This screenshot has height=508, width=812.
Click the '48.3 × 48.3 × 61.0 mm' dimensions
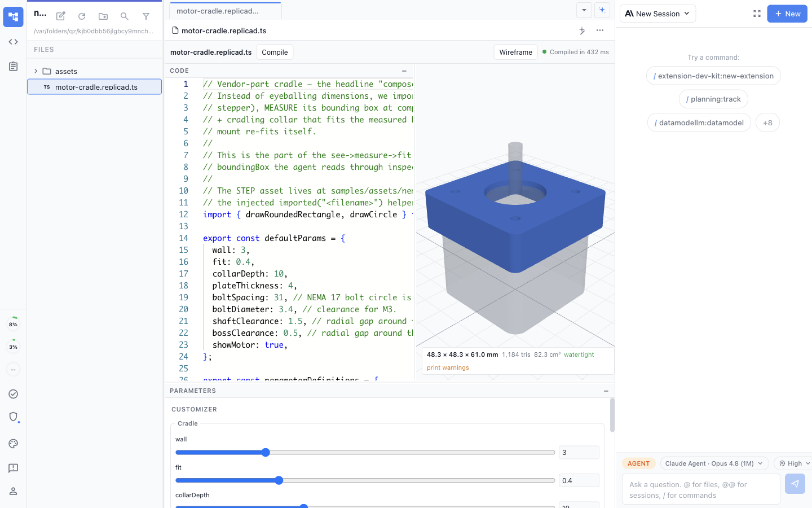click(x=462, y=354)
